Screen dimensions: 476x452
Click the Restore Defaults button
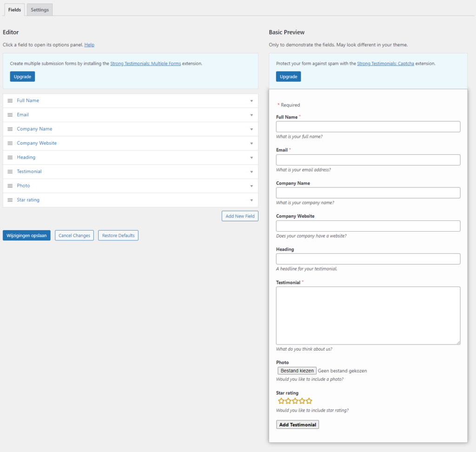(118, 235)
